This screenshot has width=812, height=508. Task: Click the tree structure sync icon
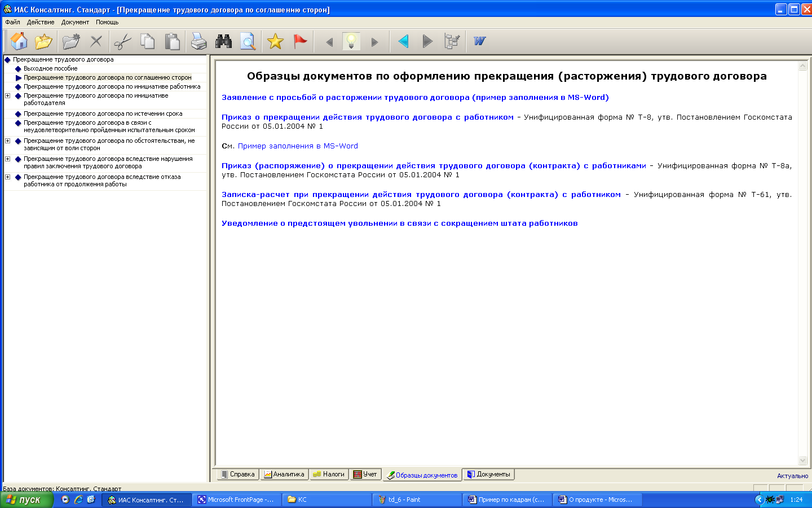(x=452, y=41)
